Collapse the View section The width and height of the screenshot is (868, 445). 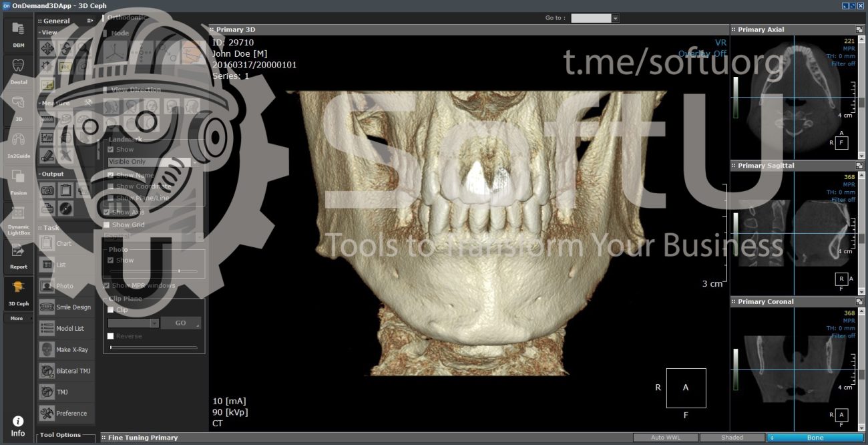tap(49, 32)
